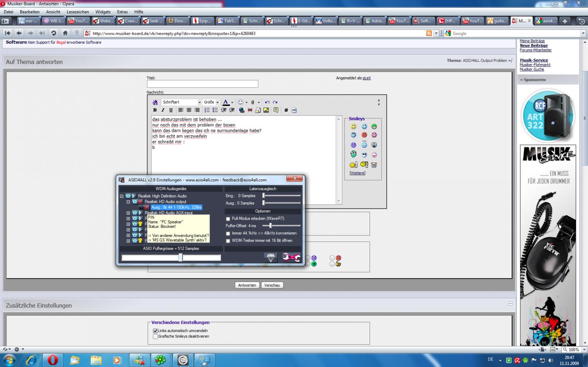Remove text formatting icon in editor
The width and height of the screenshot is (588, 367).
tap(155, 102)
